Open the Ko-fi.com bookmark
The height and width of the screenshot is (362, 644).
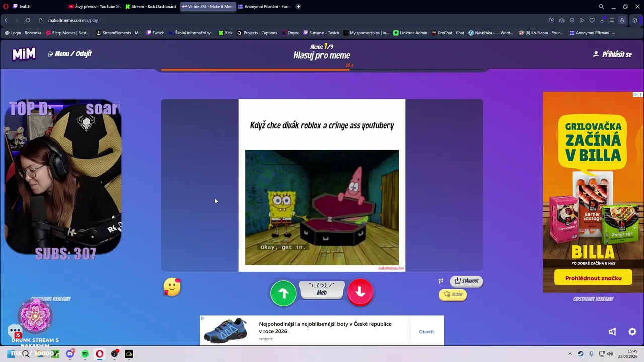540,33
